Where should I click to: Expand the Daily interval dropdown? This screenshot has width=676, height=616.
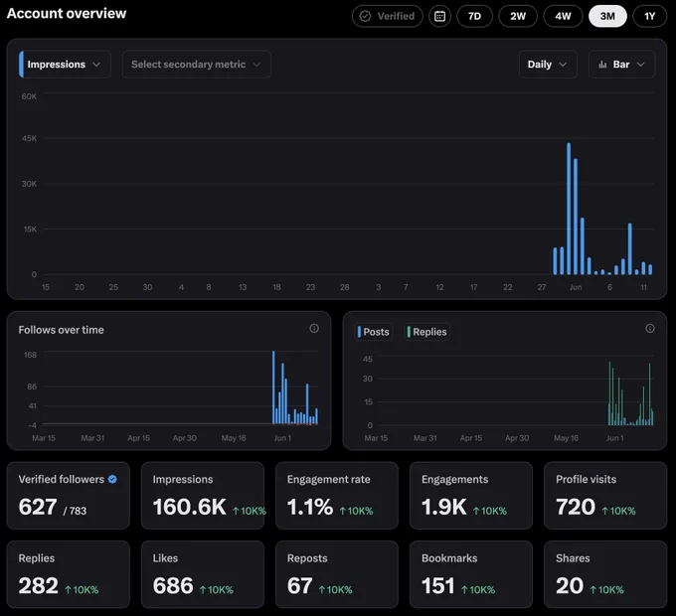point(548,65)
